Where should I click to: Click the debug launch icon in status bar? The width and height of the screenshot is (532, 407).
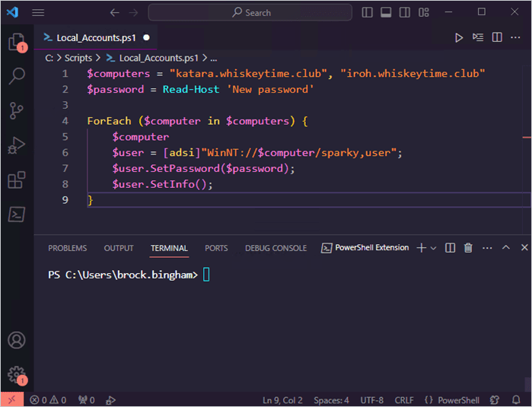click(x=110, y=401)
